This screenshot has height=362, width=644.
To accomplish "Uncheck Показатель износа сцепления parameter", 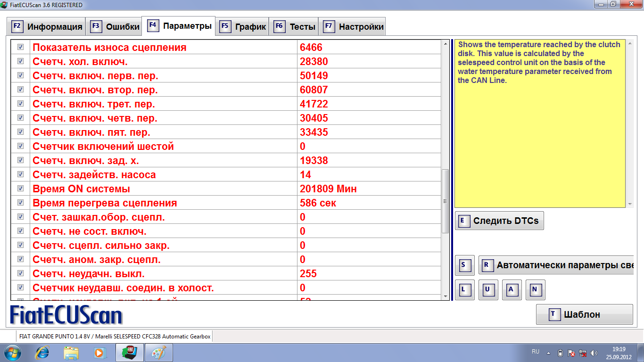I will (20, 47).
